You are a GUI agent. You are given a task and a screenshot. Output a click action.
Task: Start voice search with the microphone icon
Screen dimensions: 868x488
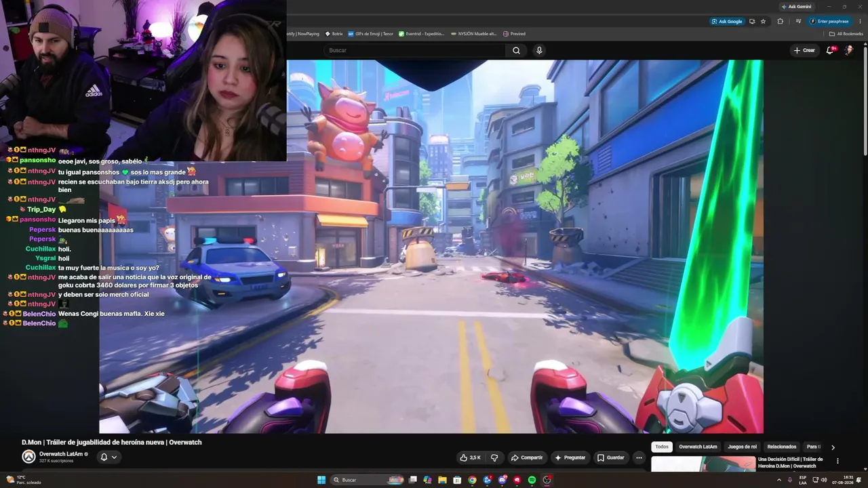539,50
